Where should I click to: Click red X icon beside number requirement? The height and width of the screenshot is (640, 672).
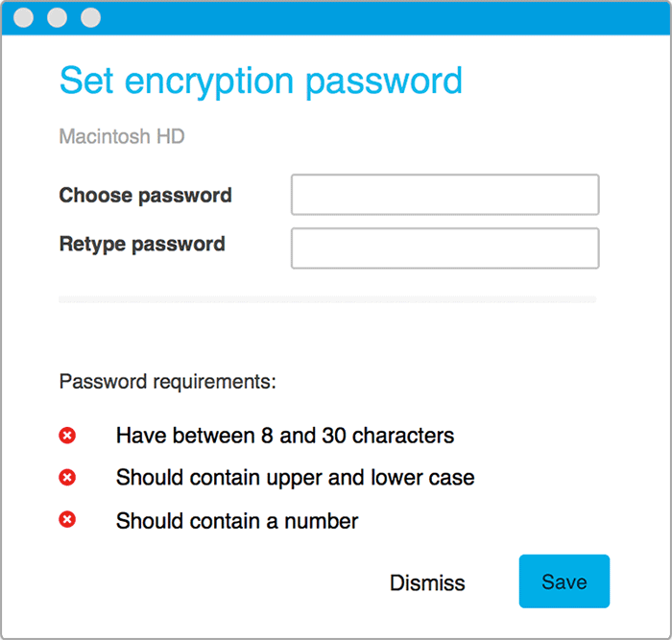67,519
